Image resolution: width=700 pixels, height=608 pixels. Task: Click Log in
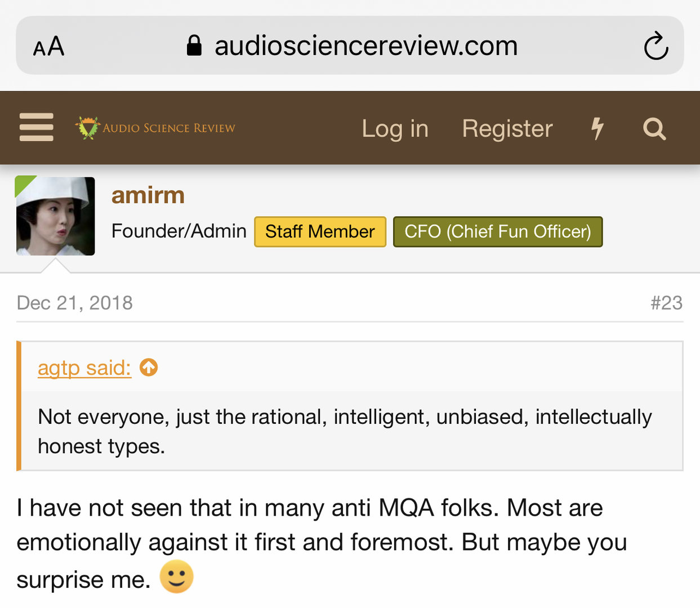coord(395,128)
